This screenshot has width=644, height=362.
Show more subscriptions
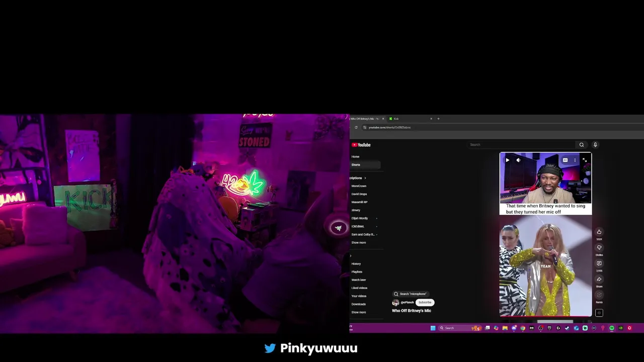359,242
